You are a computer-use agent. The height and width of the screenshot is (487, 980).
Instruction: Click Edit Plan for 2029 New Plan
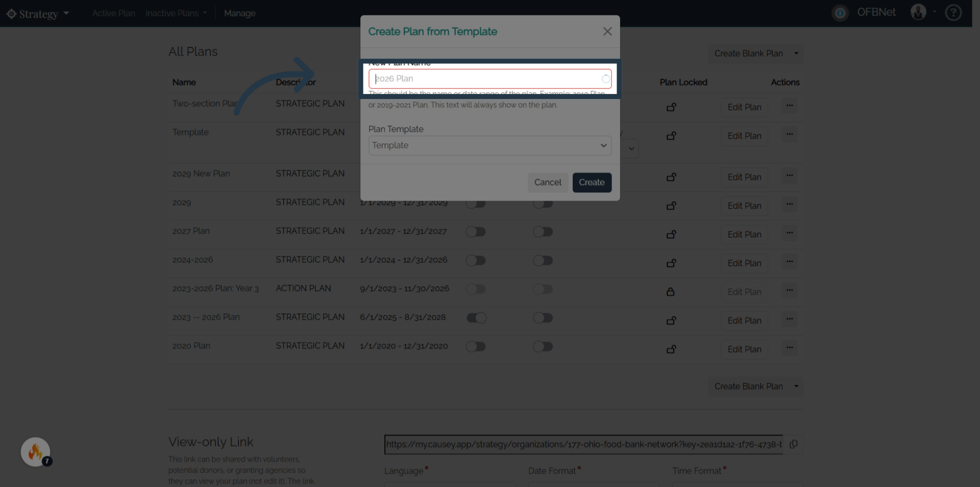(x=744, y=177)
